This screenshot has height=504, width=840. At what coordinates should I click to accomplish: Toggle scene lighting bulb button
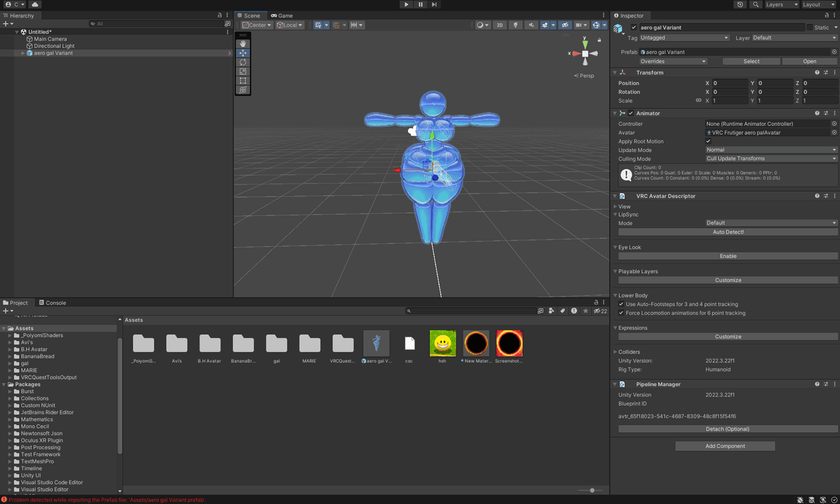(516, 25)
